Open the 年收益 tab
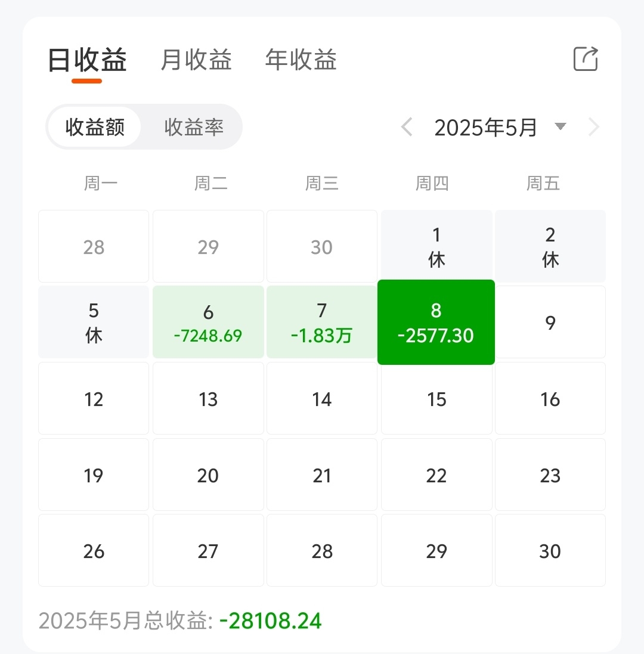 (x=301, y=60)
